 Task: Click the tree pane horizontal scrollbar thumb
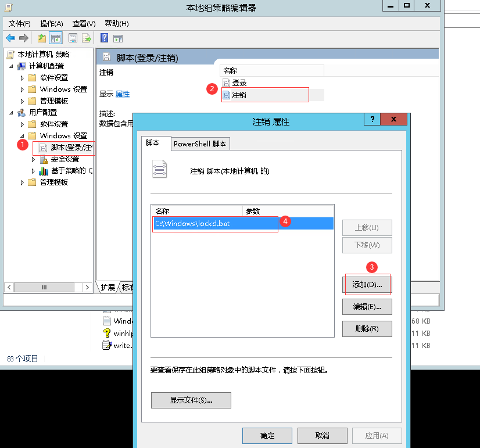[x=44, y=288]
